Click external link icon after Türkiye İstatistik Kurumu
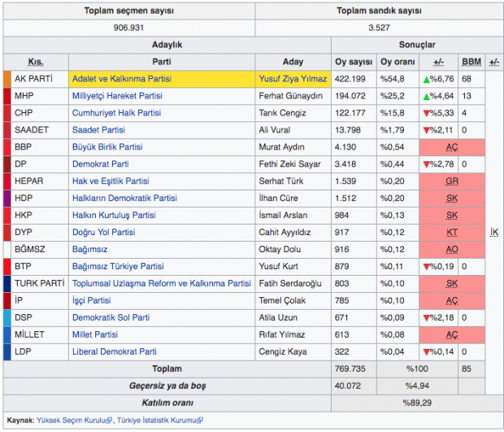 [200, 421]
